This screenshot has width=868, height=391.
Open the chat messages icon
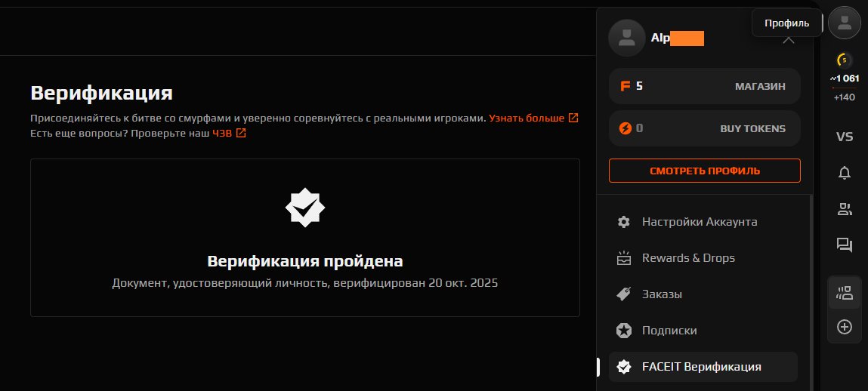(x=844, y=245)
